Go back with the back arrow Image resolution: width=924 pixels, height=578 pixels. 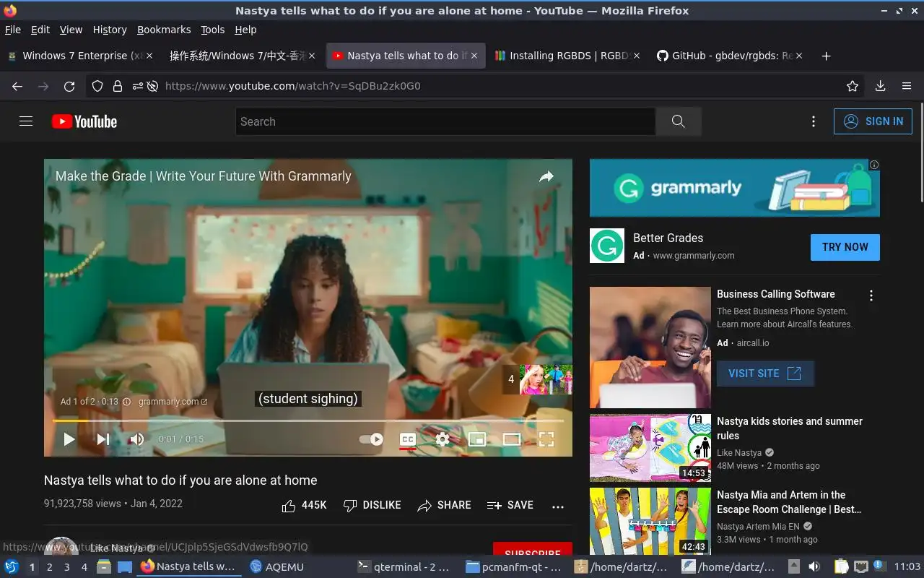click(x=17, y=86)
